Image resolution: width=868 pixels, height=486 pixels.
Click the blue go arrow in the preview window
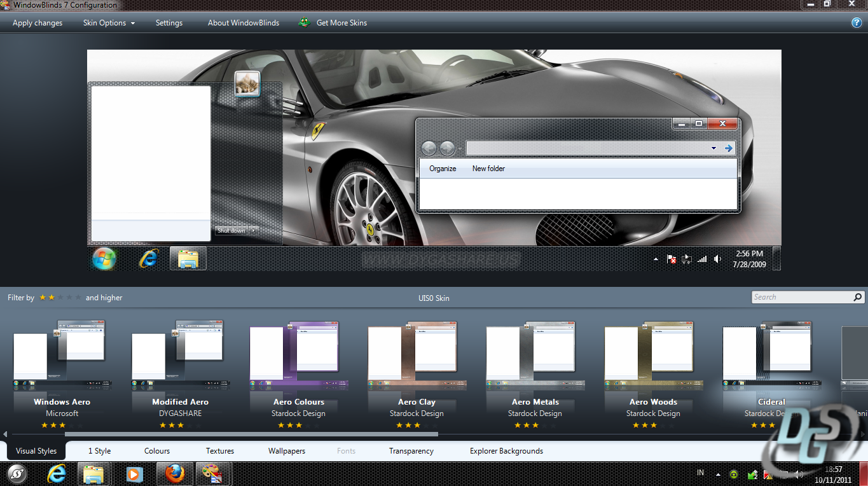[729, 148]
